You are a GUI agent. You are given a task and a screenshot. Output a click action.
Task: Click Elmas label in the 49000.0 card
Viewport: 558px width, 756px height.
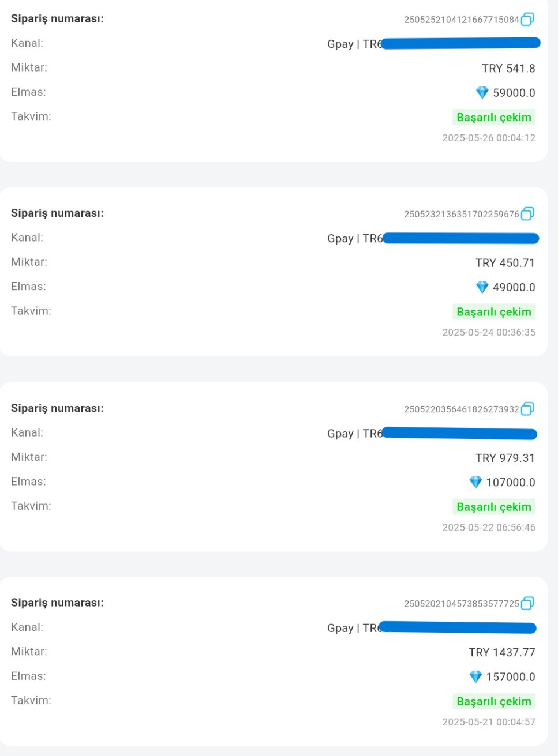pyautogui.click(x=28, y=286)
